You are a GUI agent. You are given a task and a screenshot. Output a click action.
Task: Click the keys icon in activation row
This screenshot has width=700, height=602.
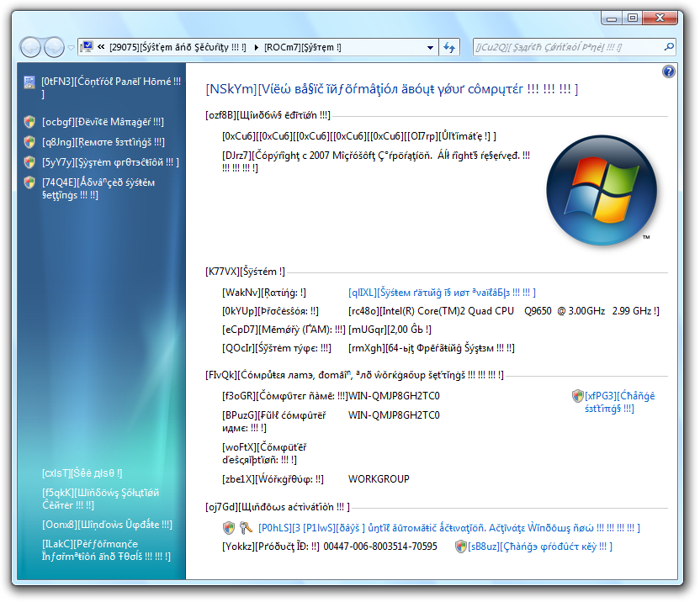tap(246, 528)
